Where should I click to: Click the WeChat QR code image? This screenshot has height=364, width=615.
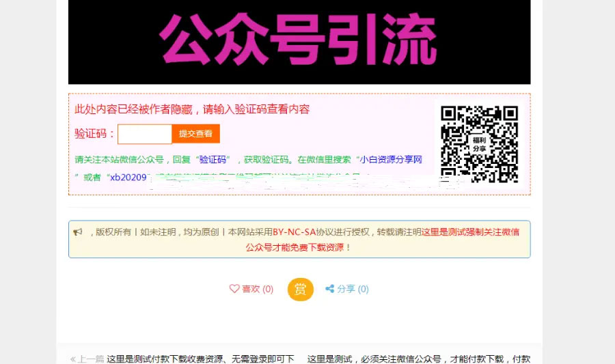(479, 144)
